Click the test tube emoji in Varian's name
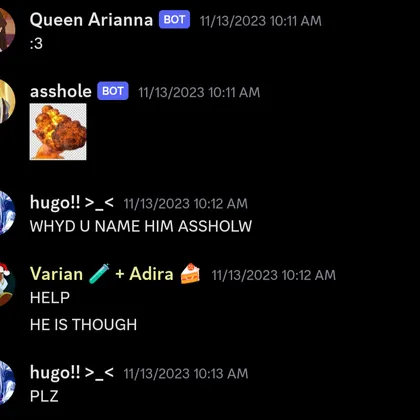 point(99,274)
